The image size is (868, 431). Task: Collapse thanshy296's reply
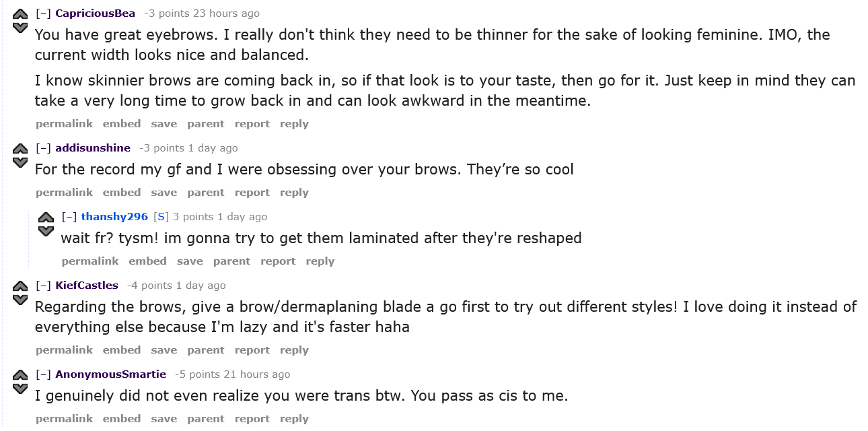69,217
